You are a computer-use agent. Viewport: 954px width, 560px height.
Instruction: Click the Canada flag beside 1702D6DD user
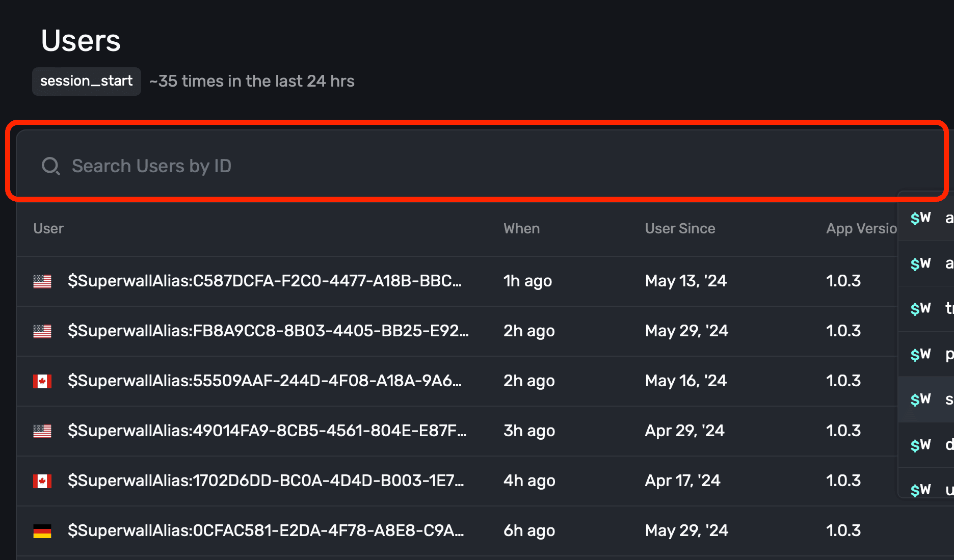tap(42, 481)
